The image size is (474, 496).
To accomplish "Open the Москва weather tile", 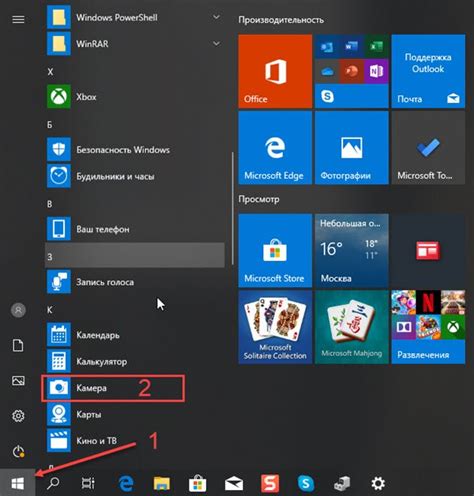I will (352, 251).
